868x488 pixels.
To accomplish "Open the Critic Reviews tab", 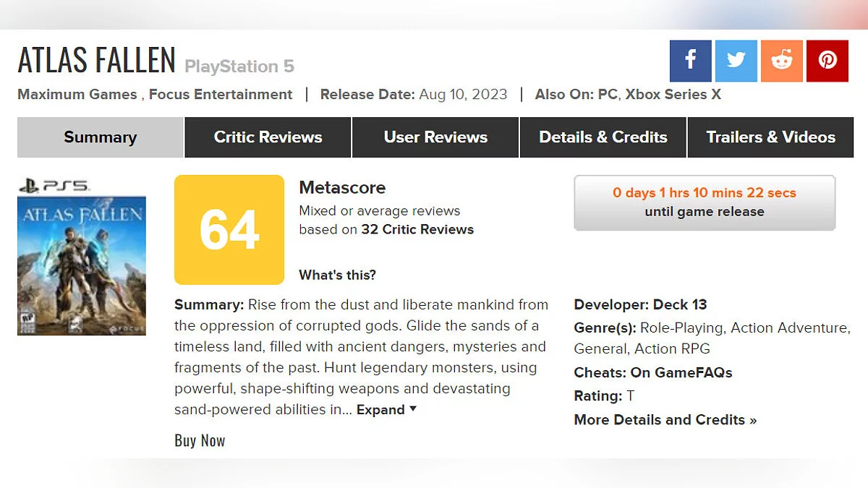I will [268, 137].
